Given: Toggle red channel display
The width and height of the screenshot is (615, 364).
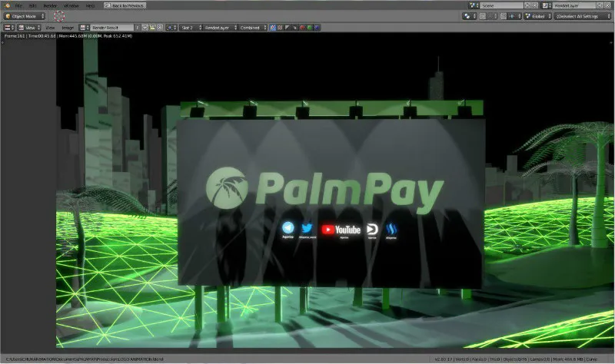Looking at the screenshot, I should 302,28.
